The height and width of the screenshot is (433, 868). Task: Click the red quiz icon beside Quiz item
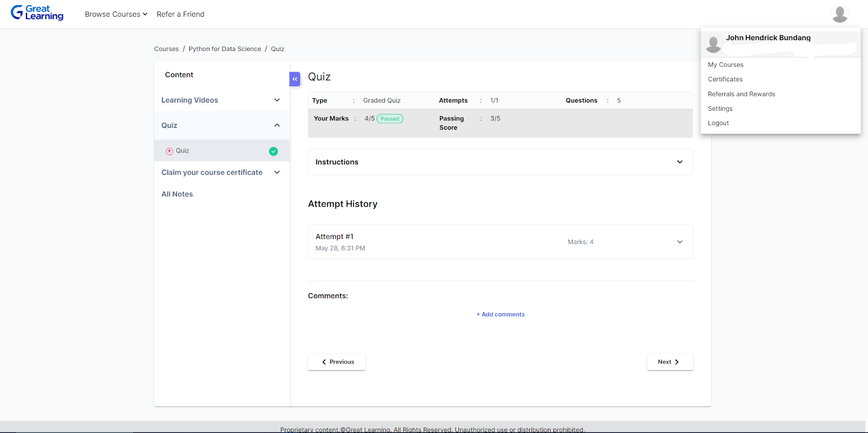point(169,151)
